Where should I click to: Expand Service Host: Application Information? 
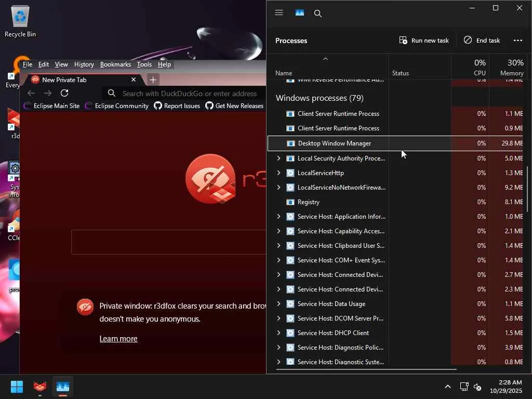pyautogui.click(x=278, y=217)
